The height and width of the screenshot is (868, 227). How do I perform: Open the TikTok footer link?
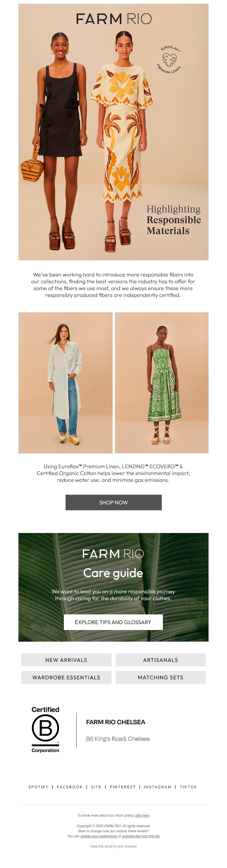point(188,787)
